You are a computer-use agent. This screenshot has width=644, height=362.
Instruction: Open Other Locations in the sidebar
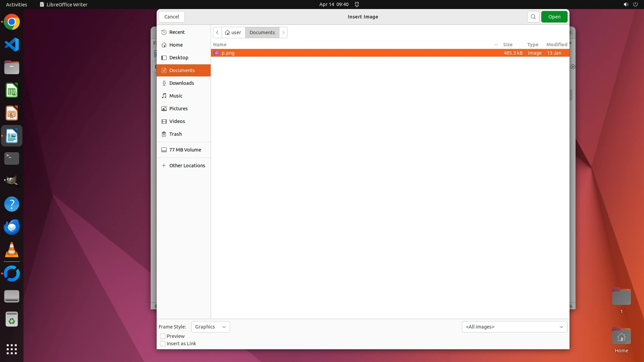[187, 166]
